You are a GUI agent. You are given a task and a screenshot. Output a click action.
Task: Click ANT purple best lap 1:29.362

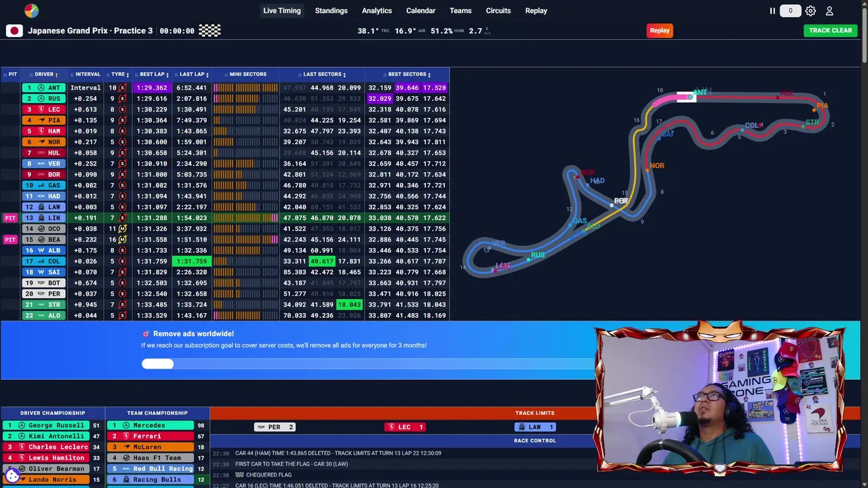[152, 87]
